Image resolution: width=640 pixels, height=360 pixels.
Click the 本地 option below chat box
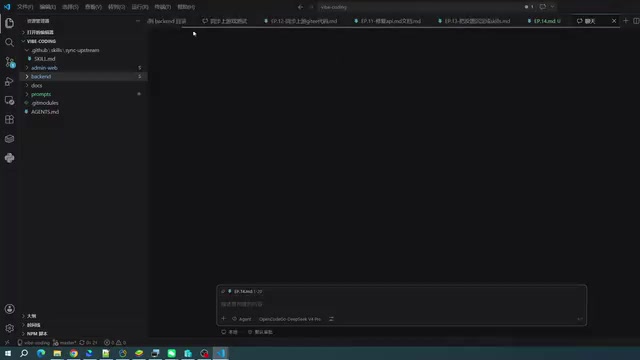(229, 332)
